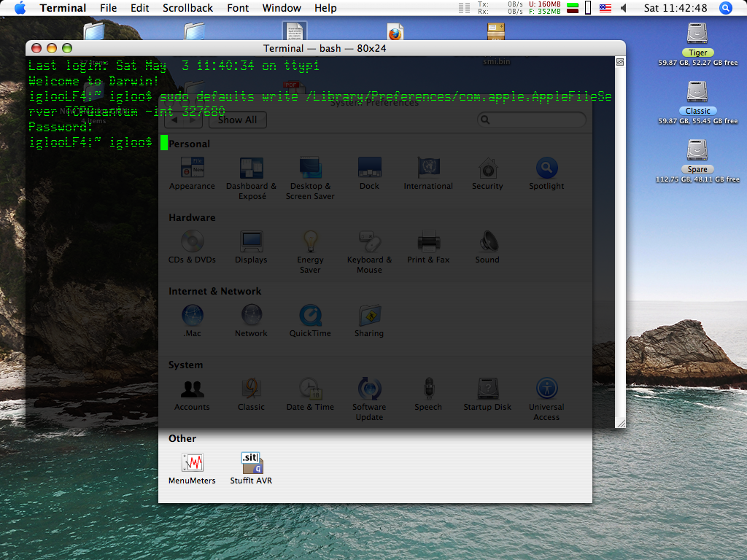
Task: Open the Font menu
Action: (x=238, y=8)
